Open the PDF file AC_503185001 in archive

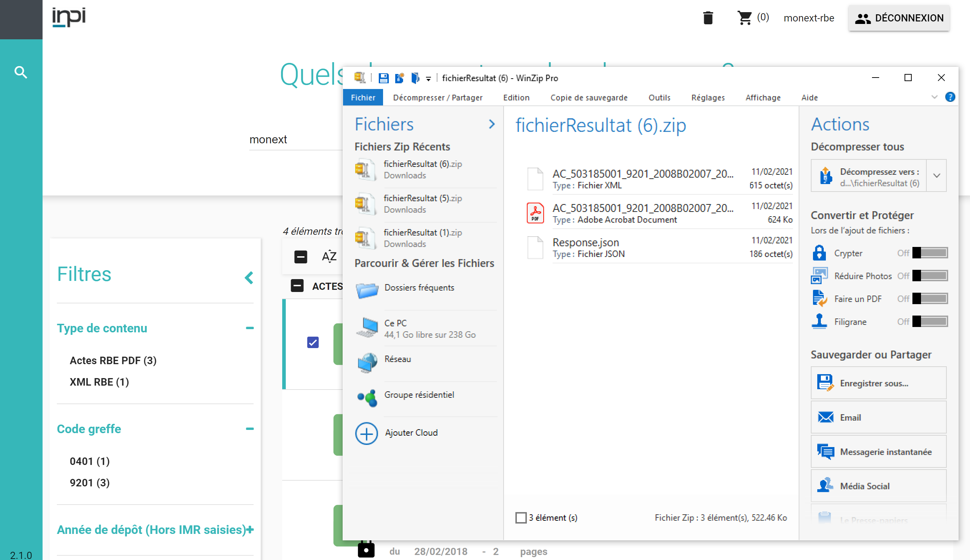click(642, 208)
